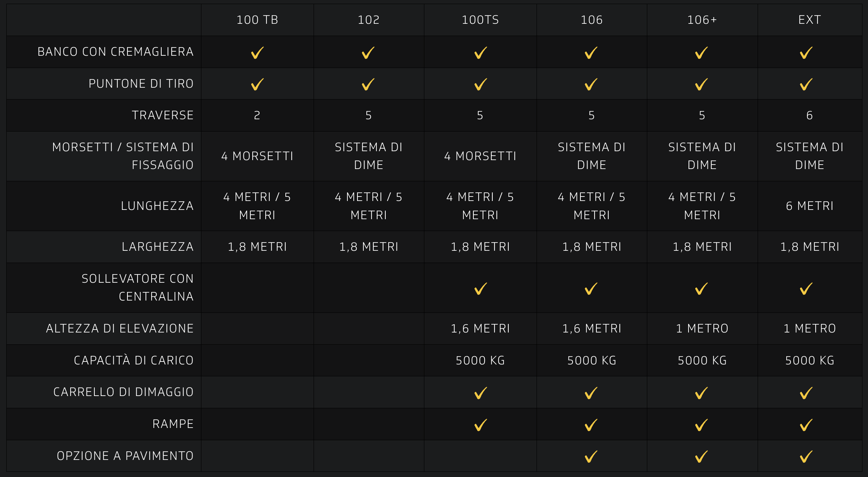Click 5000 KG capacity under 106+
The image size is (868, 477).
point(702,360)
